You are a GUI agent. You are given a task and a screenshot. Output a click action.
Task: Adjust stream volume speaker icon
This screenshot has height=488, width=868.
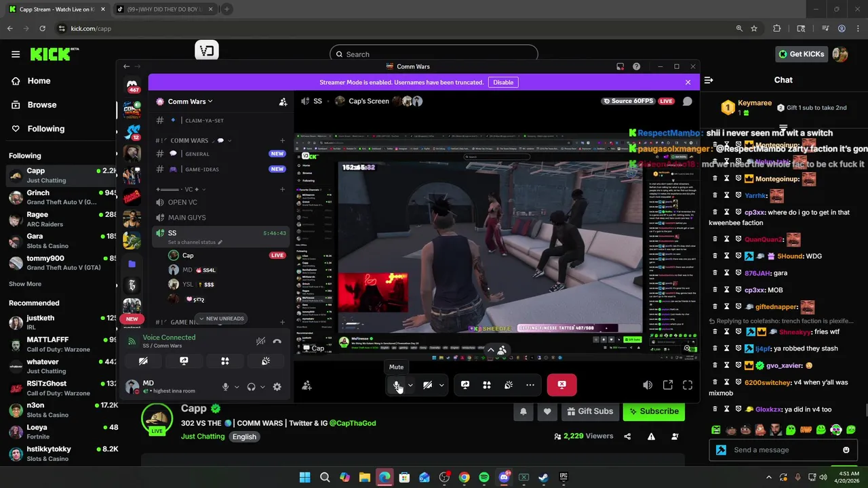click(x=648, y=385)
